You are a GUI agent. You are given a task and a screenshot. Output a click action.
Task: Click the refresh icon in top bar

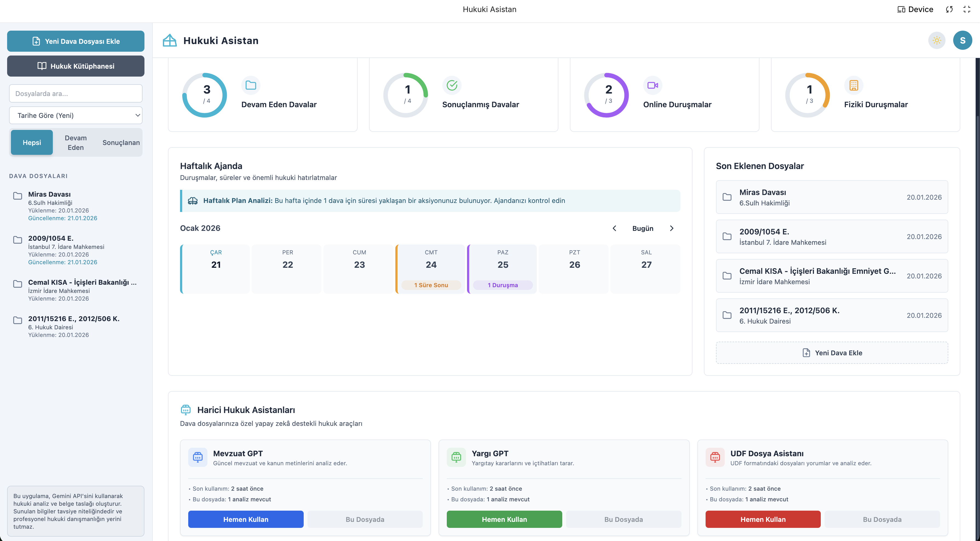click(949, 10)
